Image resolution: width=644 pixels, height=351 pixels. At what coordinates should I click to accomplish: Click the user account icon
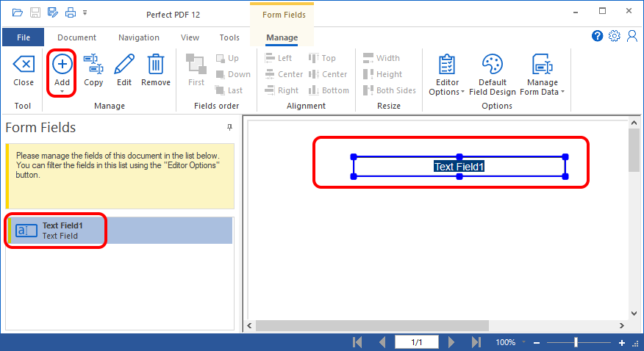click(632, 36)
